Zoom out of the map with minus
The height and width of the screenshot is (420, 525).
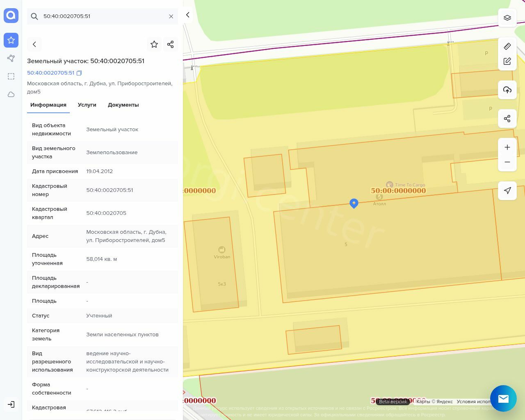[507, 162]
